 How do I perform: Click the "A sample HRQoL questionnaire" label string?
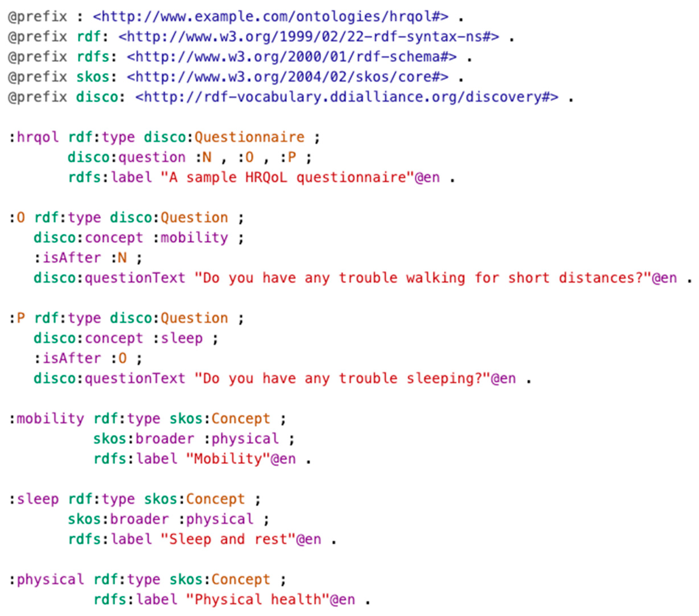(x=300, y=178)
